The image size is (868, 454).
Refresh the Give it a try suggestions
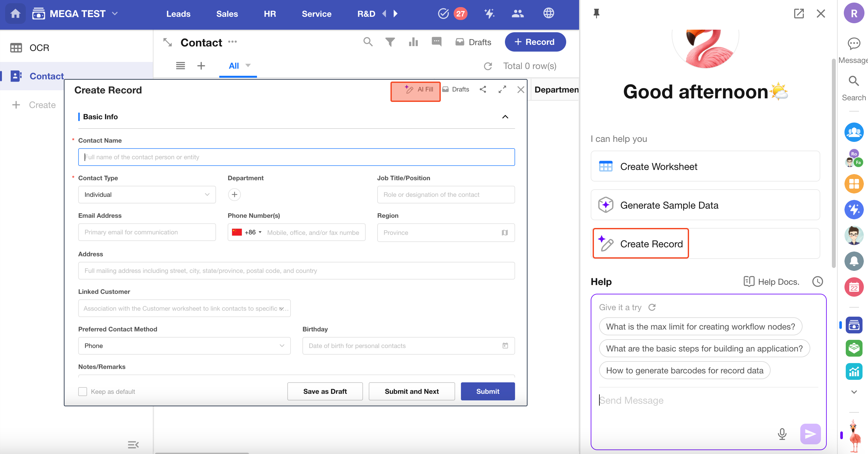(x=652, y=307)
